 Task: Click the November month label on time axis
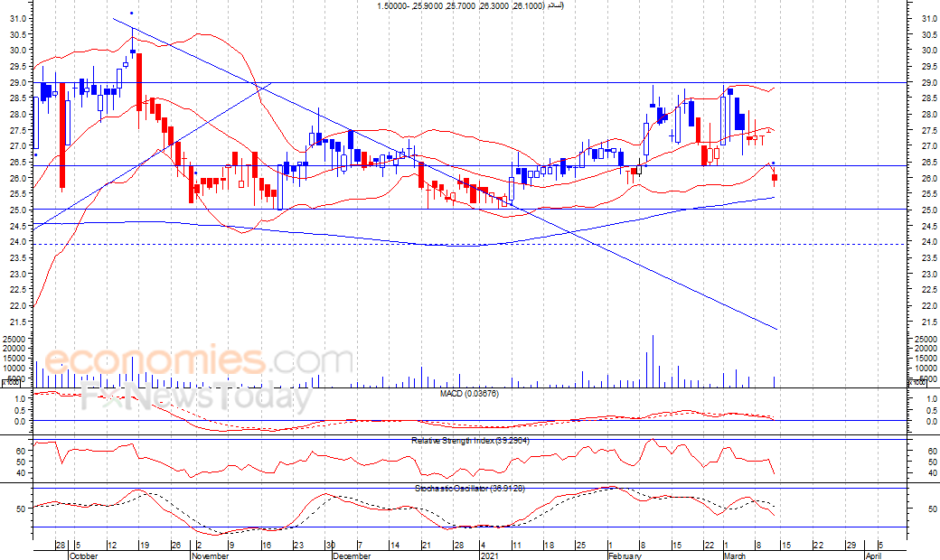(211, 555)
